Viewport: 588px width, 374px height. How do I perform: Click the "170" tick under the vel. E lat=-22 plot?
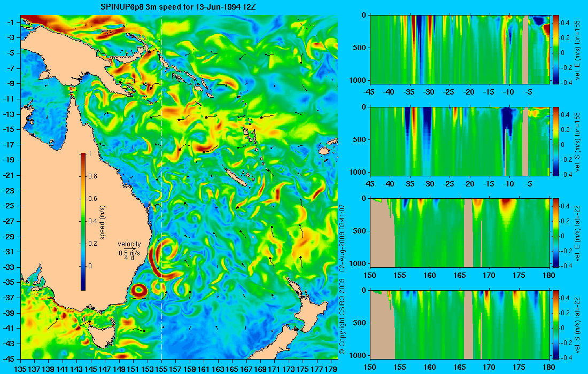489,275
